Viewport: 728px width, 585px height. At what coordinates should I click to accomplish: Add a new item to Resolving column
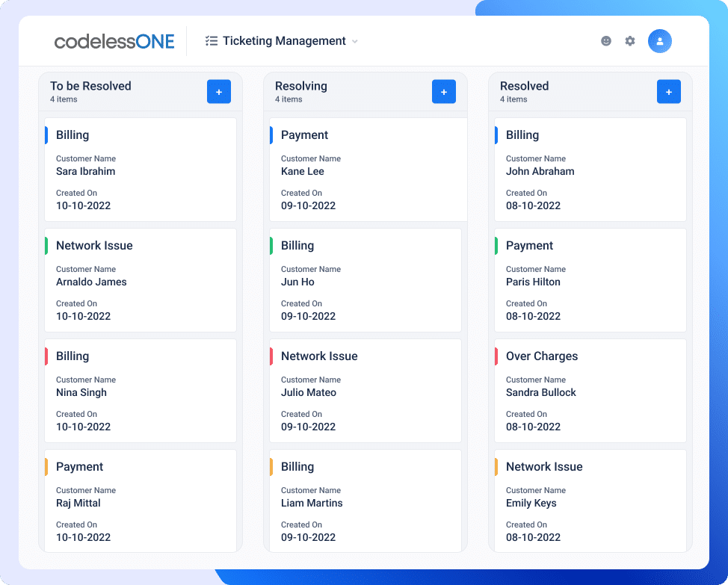point(444,91)
